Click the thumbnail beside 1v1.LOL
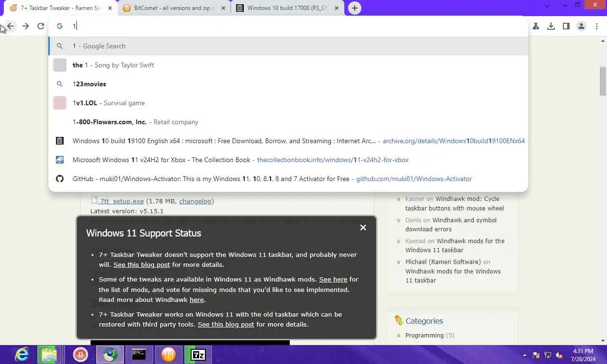This screenshot has height=364, width=607. tap(60, 103)
